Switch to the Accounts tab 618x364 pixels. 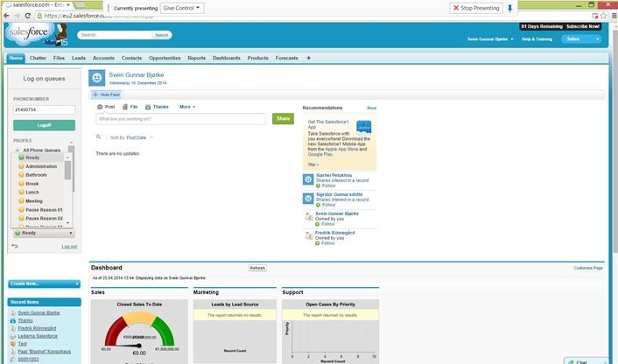click(103, 58)
